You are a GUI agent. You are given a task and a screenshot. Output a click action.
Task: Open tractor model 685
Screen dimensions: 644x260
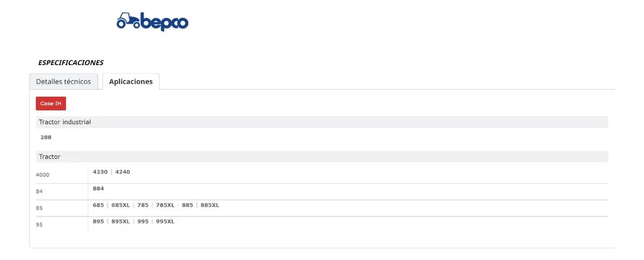[x=98, y=205]
